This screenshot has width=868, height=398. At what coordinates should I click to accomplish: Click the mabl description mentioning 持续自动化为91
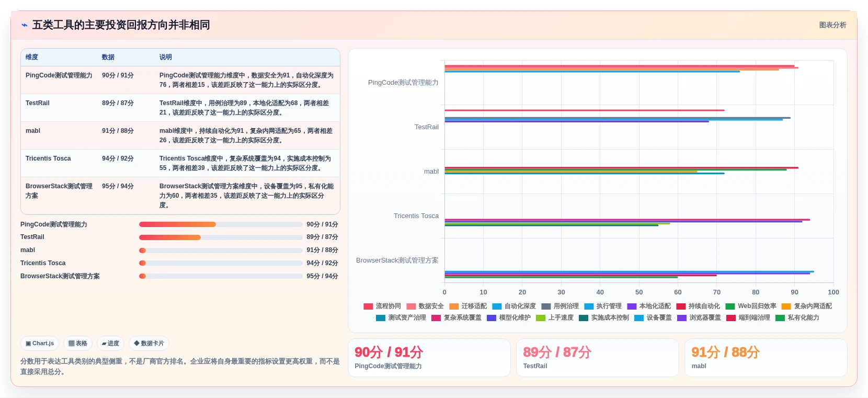click(x=246, y=135)
